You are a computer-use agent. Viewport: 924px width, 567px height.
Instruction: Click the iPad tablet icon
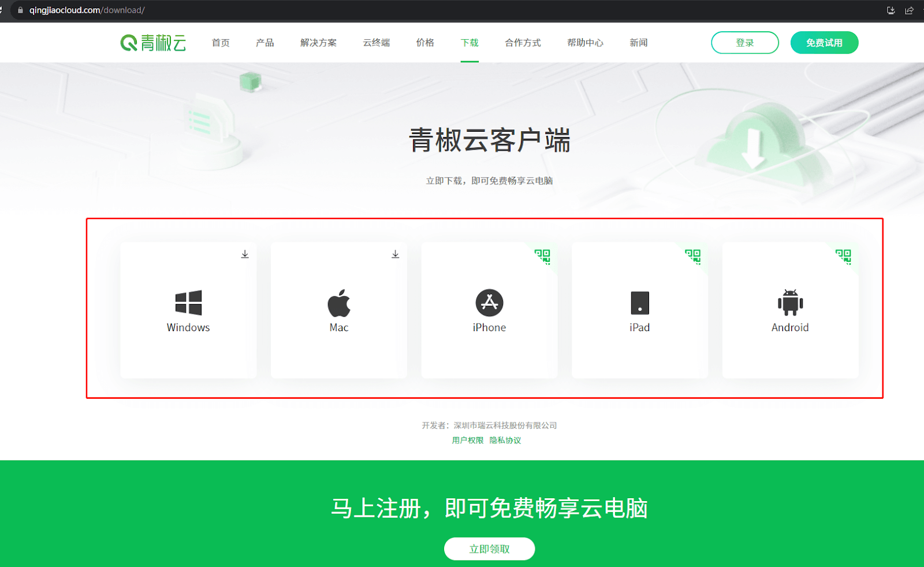pos(640,303)
